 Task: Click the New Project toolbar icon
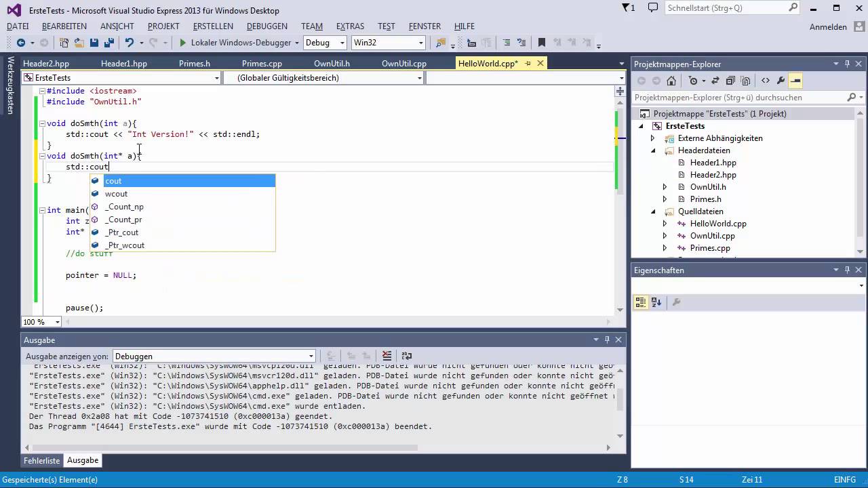tap(64, 43)
